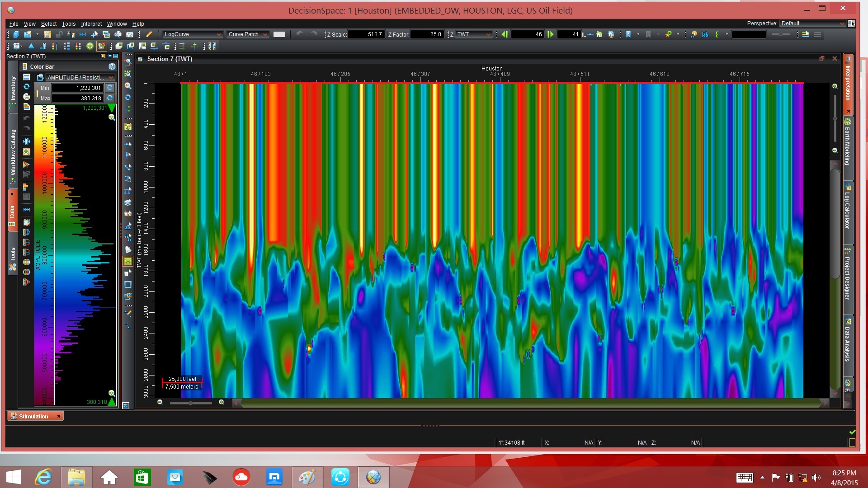Toggle the highlighted map pin toolbar button

click(x=101, y=46)
